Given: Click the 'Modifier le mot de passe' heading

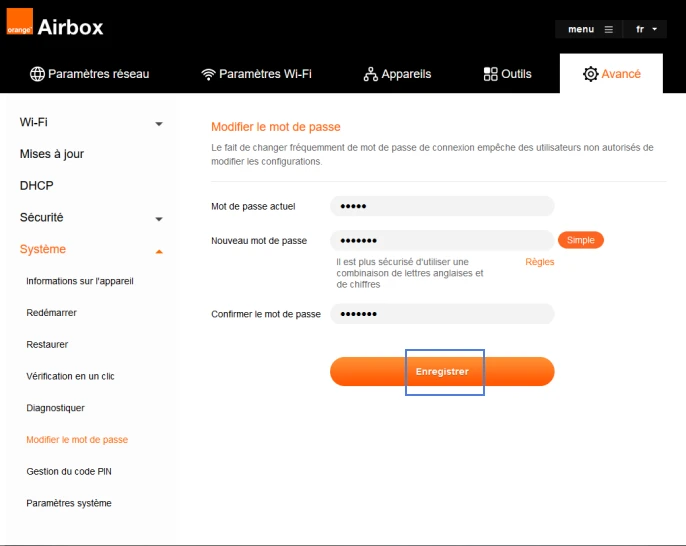Looking at the screenshot, I should click(276, 127).
